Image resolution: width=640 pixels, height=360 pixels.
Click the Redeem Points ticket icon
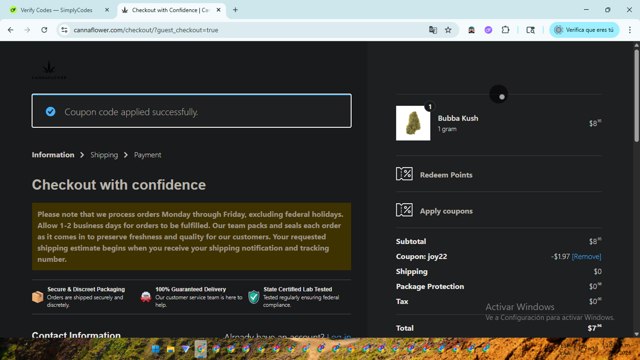pos(404,174)
